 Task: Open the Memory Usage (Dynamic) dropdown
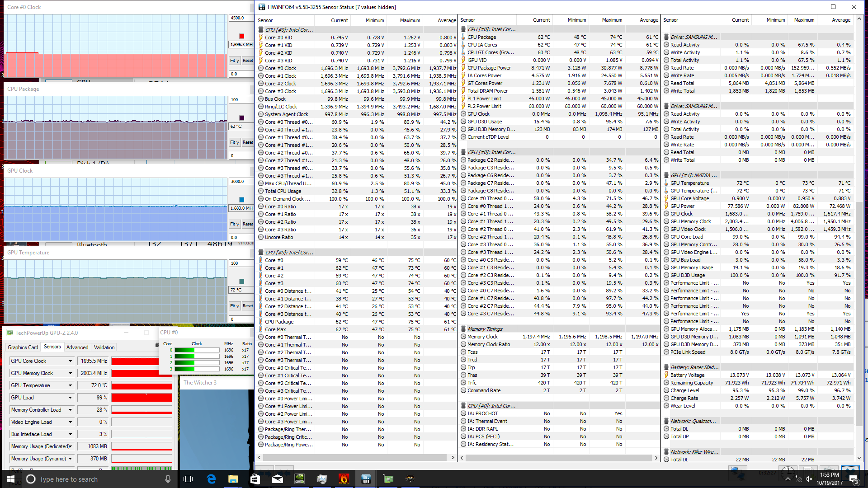[x=70, y=459]
